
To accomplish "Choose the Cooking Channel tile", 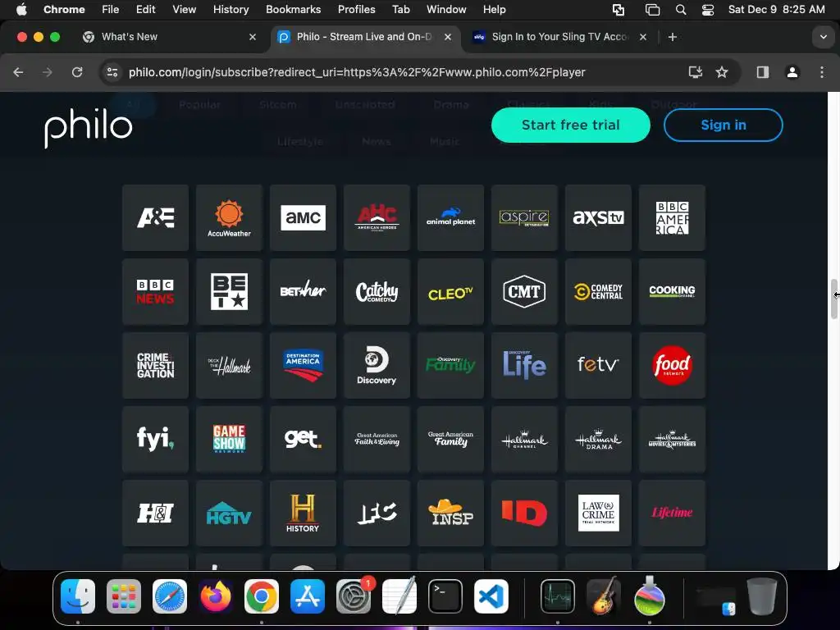I will point(673,291).
